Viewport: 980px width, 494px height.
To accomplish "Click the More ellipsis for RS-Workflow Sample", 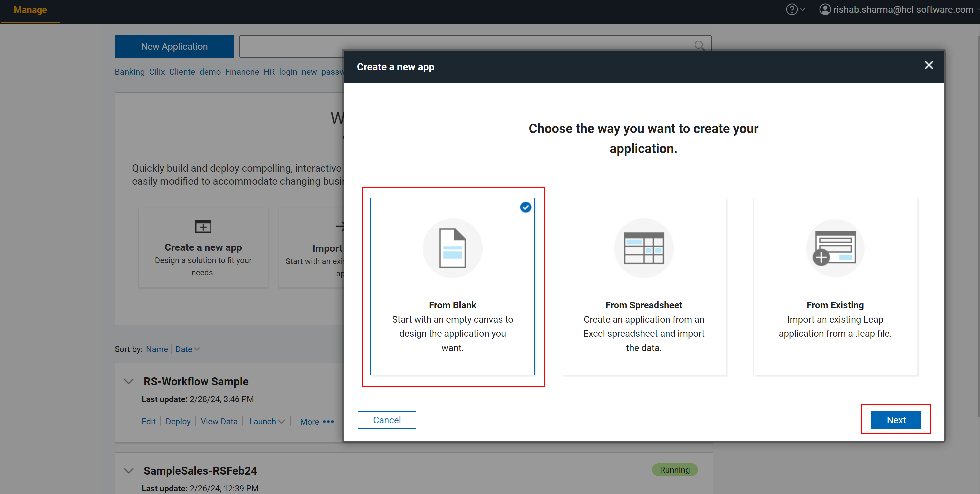I will [x=328, y=421].
